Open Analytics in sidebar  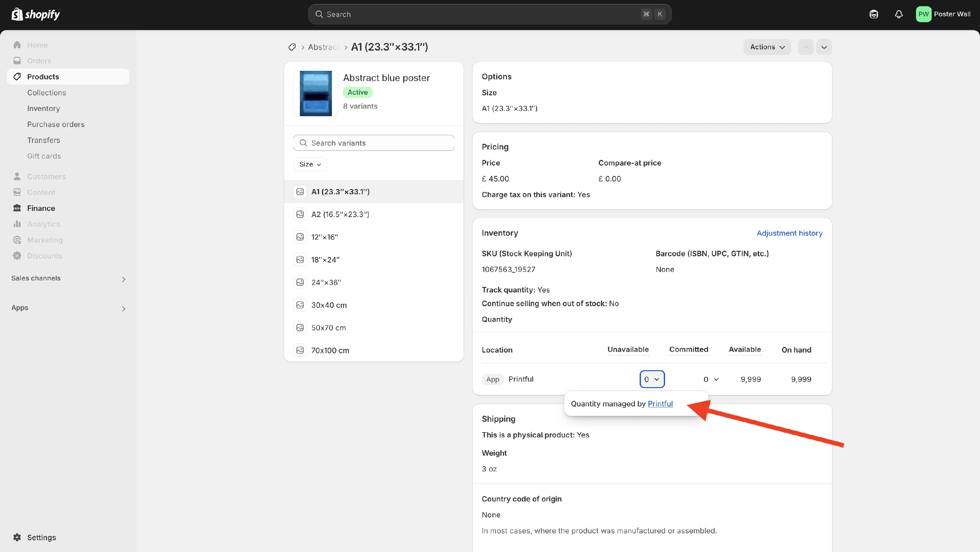pos(43,224)
